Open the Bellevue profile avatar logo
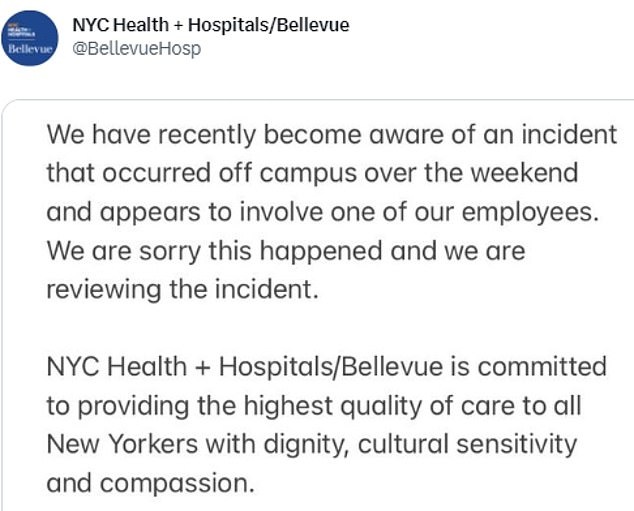This screenshot has height=511, width=634. tap(30, 38)
